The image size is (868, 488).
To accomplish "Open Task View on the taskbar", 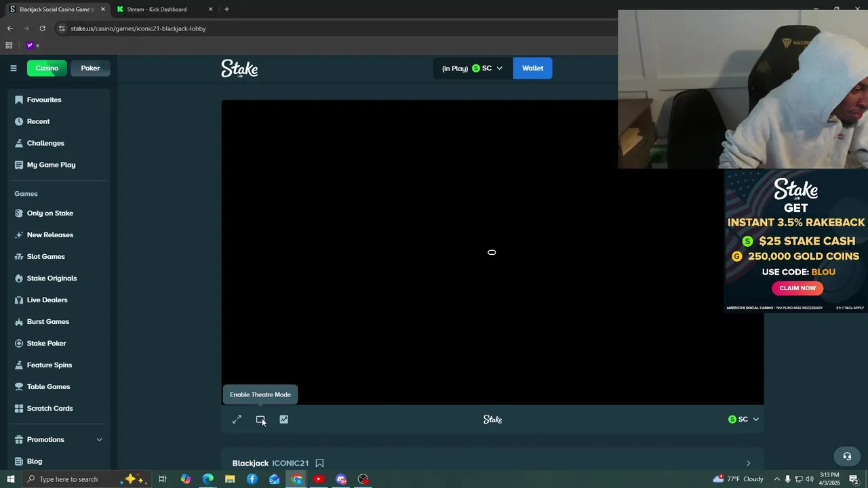I will tap(163, 479).
